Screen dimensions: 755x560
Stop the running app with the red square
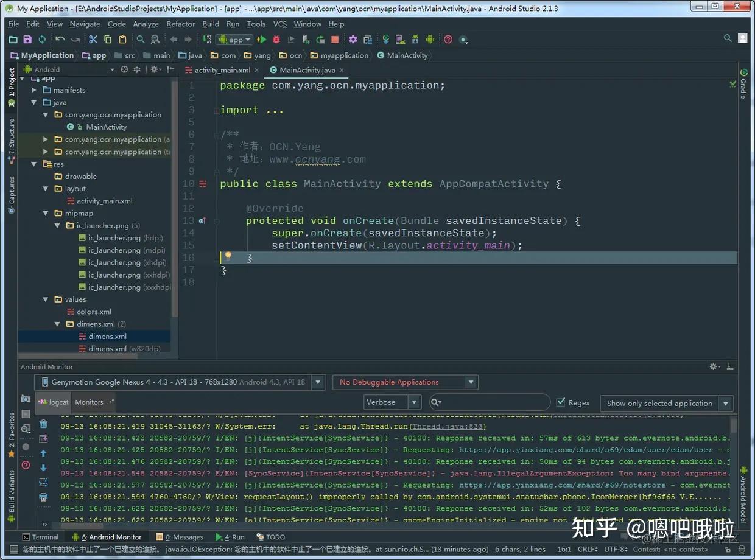pyautogui.click(x=335, y=40)
